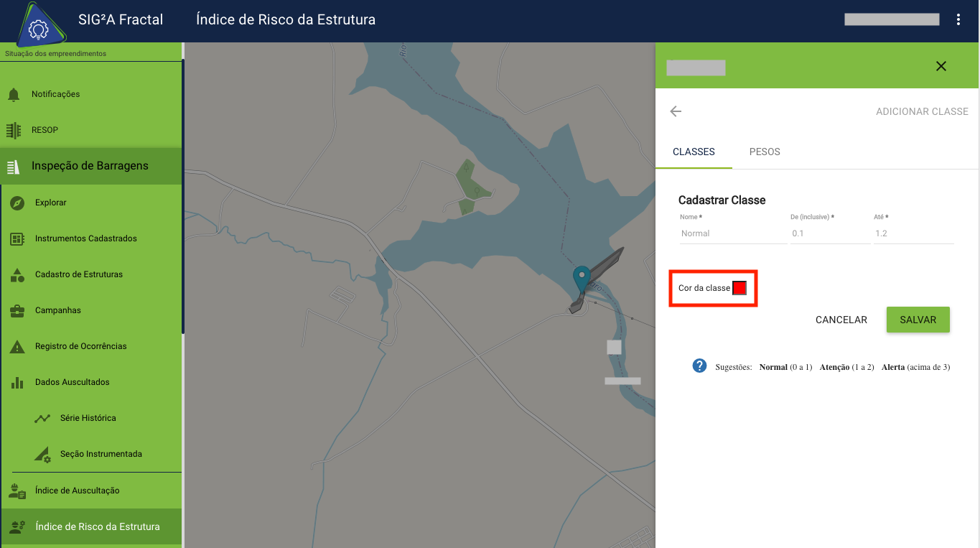Click the Nome input field

coord(733,233)
